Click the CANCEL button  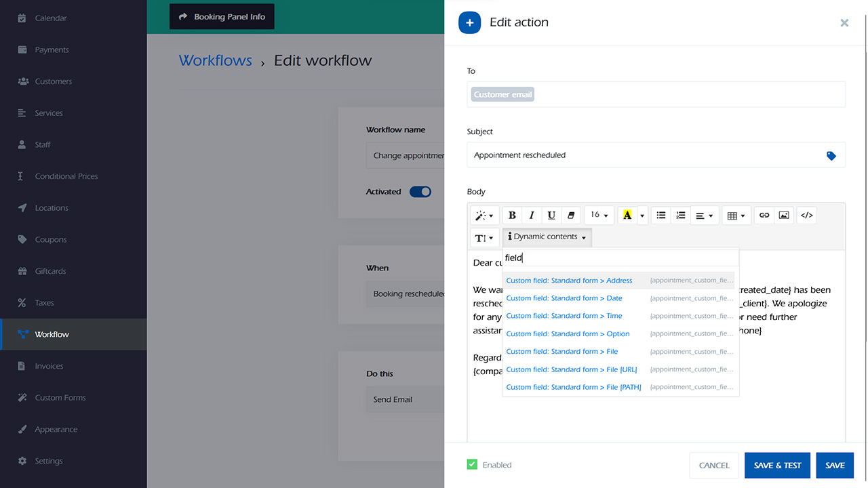click(x=714, y=466)
